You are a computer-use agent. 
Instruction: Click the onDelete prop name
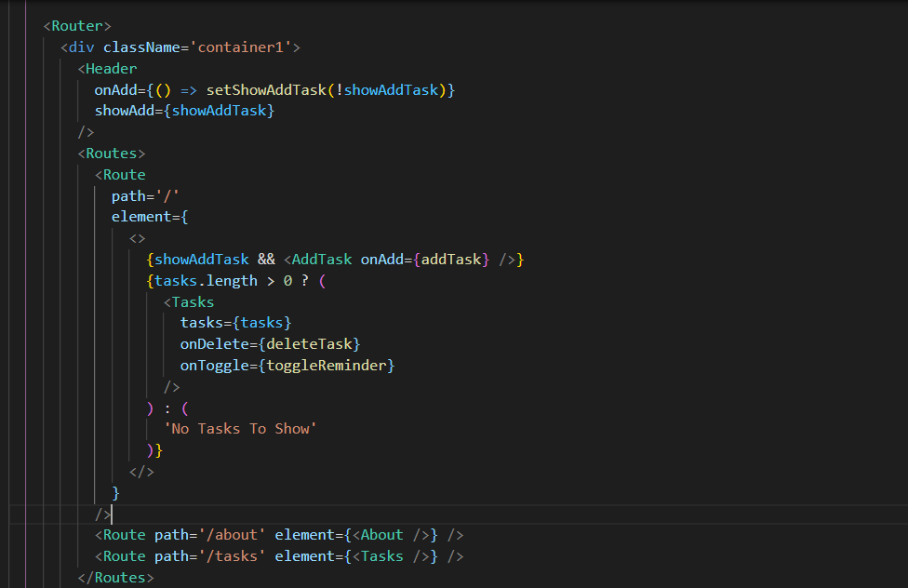(x=215, y=344)
